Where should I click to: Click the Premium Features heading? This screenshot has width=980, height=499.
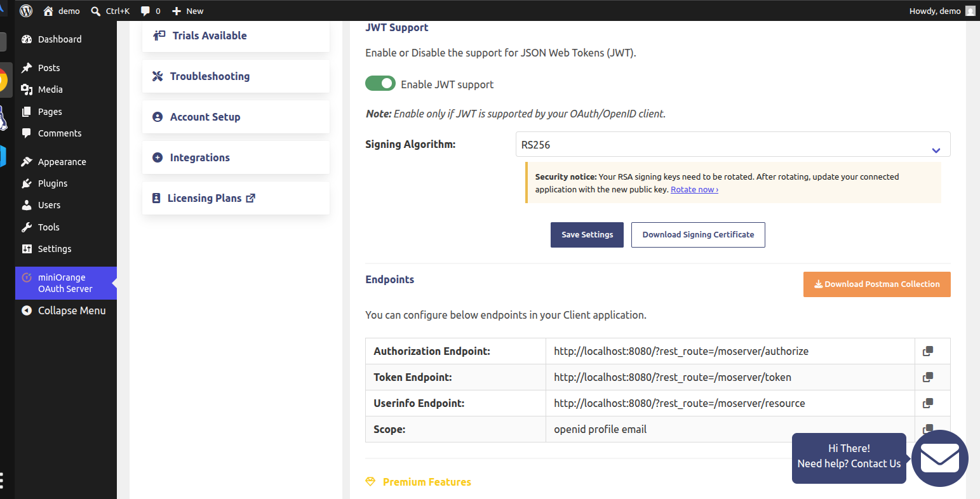pos(427,482)
